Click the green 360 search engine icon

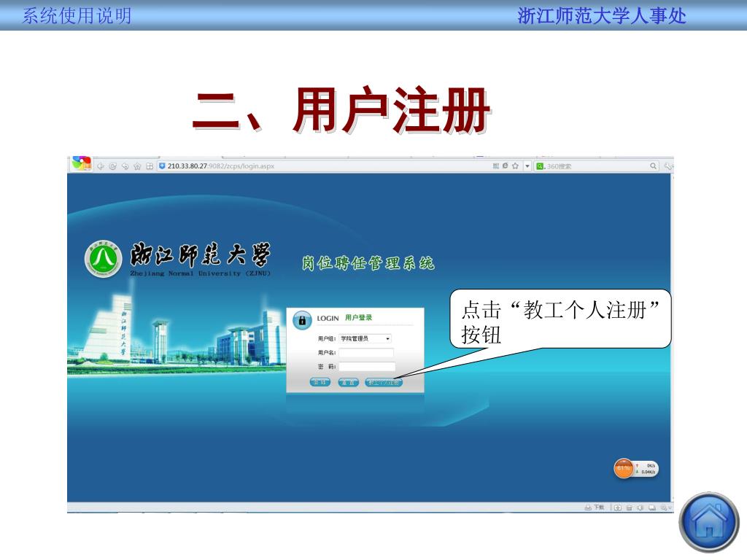click(541, 166)
